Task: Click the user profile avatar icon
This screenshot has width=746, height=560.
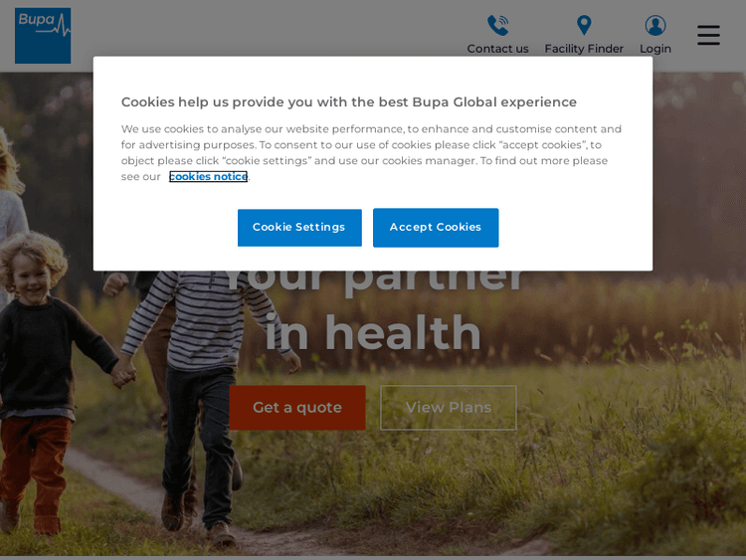Action: [x=655, y=25]
